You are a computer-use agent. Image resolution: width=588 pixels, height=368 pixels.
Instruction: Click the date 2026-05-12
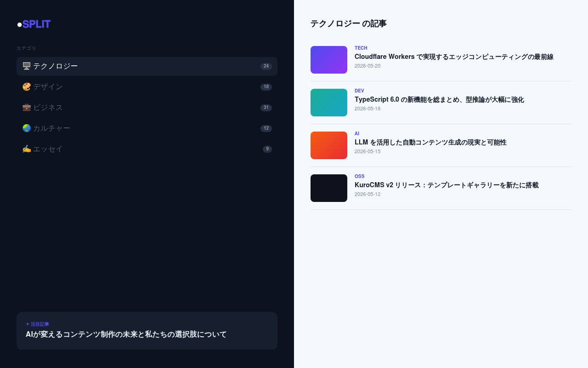click(x=367, y=194)
